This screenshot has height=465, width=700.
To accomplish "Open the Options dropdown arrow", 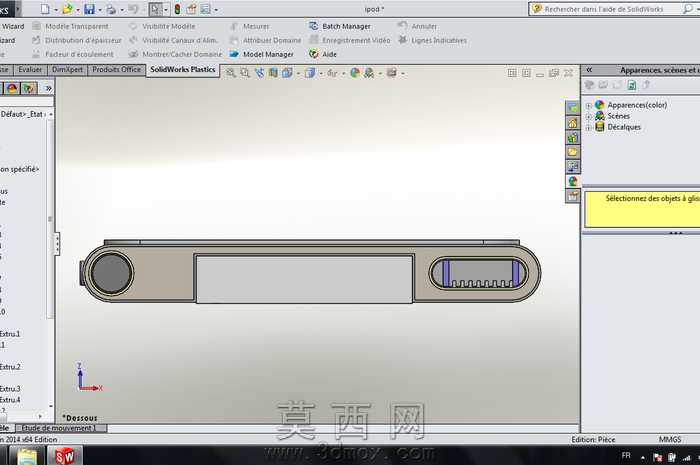I will pos(216,10).
